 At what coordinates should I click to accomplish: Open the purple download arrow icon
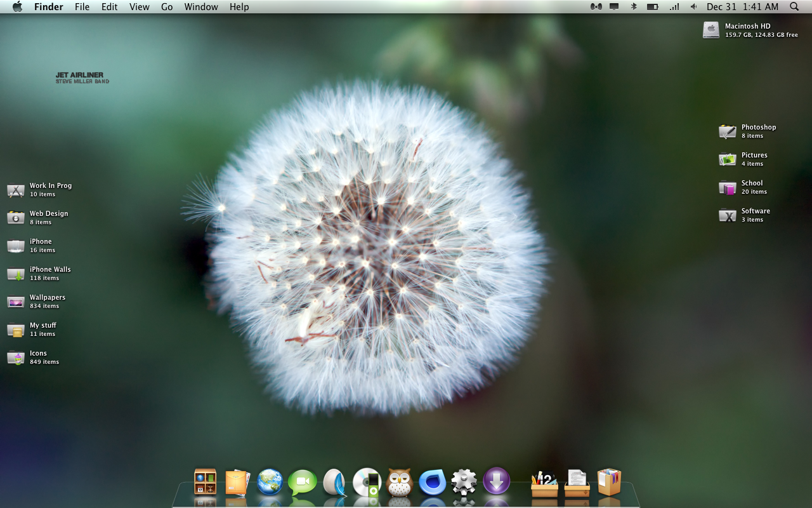496,481
